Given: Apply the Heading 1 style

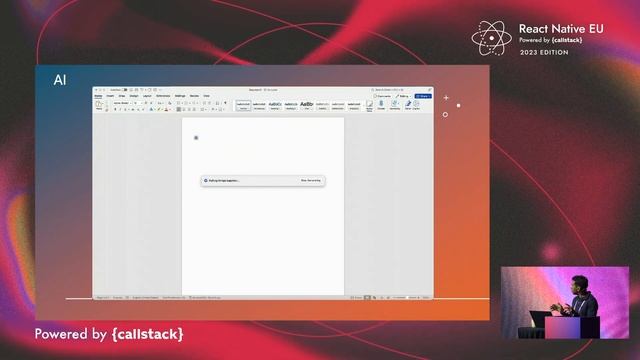Looking at the screenshot, I should tap(275, 106).
